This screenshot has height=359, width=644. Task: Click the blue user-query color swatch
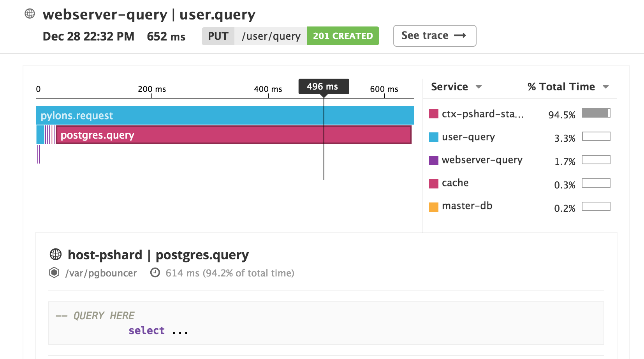433,137
